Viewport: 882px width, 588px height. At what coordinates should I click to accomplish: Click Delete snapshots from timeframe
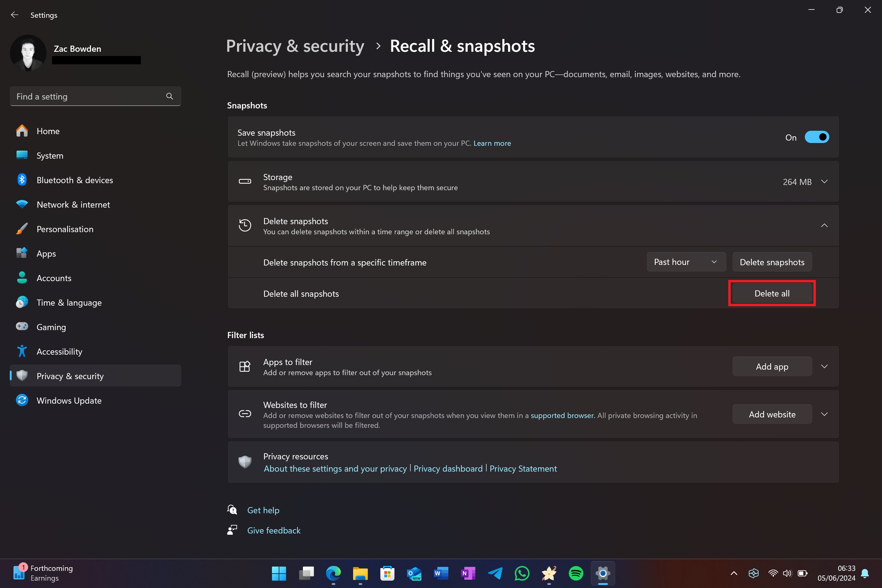pos(772,262)
